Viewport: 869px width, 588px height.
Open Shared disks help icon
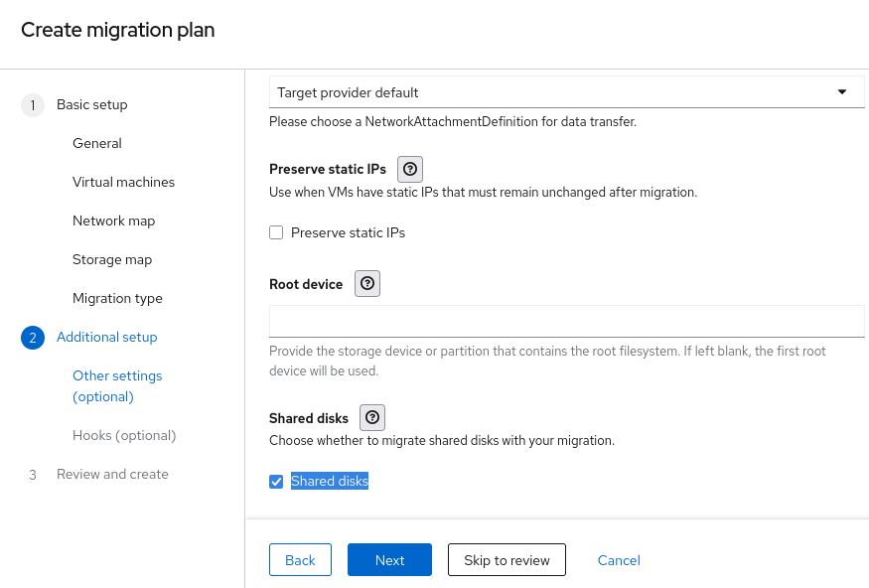pyautogui.click(x=372, y=418)
